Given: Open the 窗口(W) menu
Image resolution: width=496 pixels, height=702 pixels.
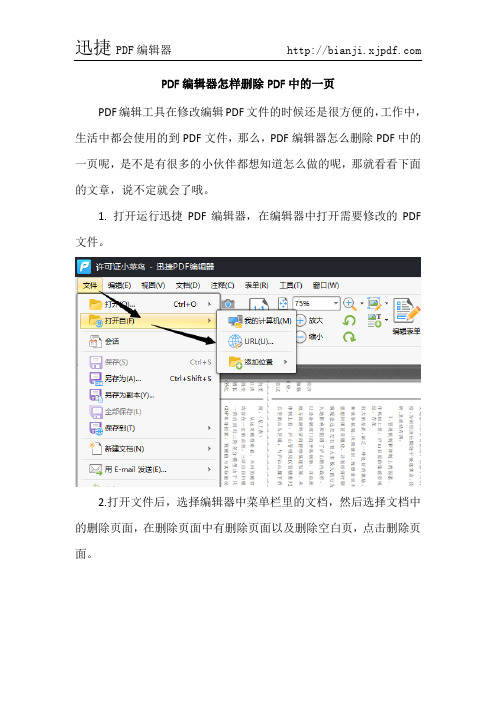Looking at the screenshot, I should click(x=326, y=285).
